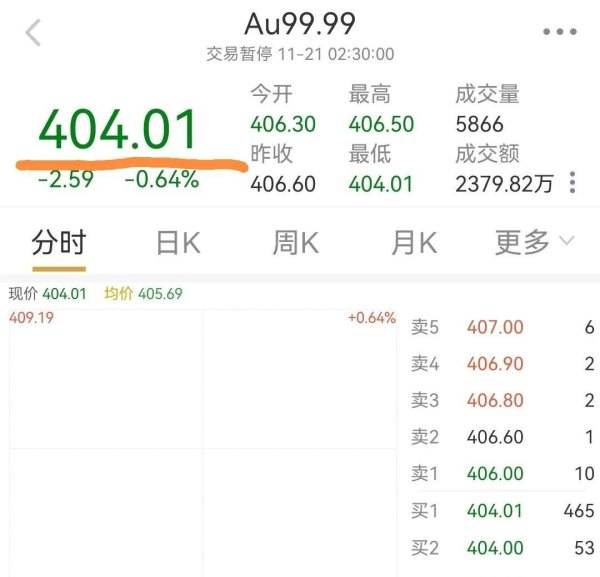Click the 均价 405.69 label
This screenshot has height=577, width=600.
143,294
